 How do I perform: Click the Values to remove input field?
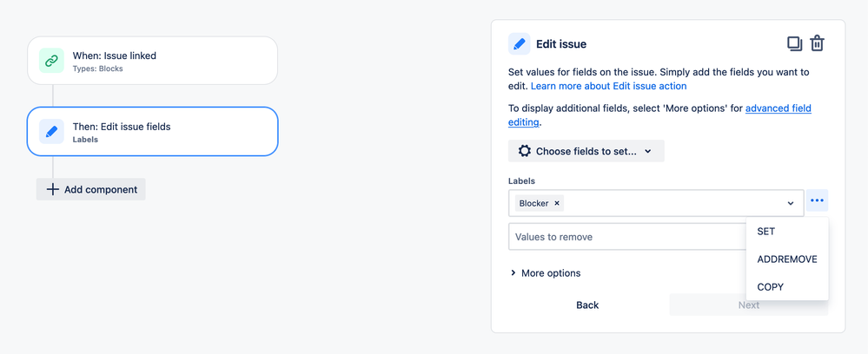(627, 237)
